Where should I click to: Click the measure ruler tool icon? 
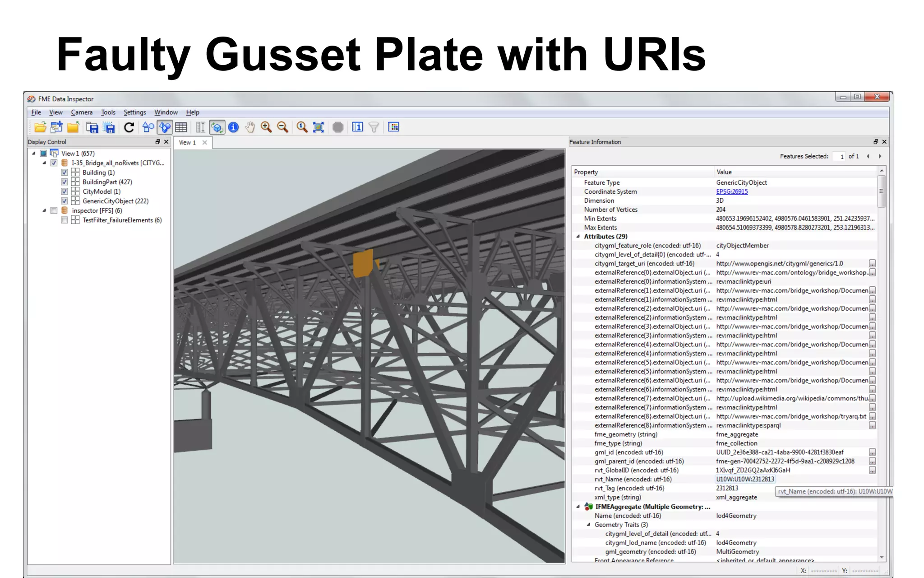click(x=200, y=127)
